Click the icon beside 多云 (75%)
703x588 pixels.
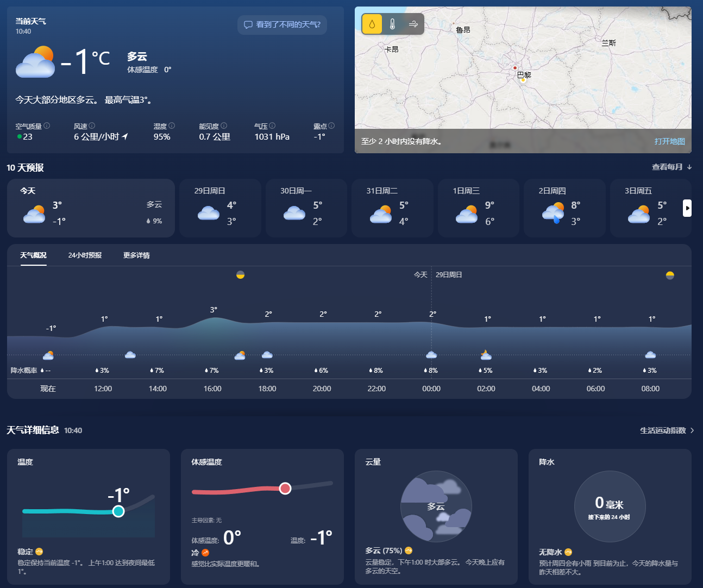click(x=409, y=551)
